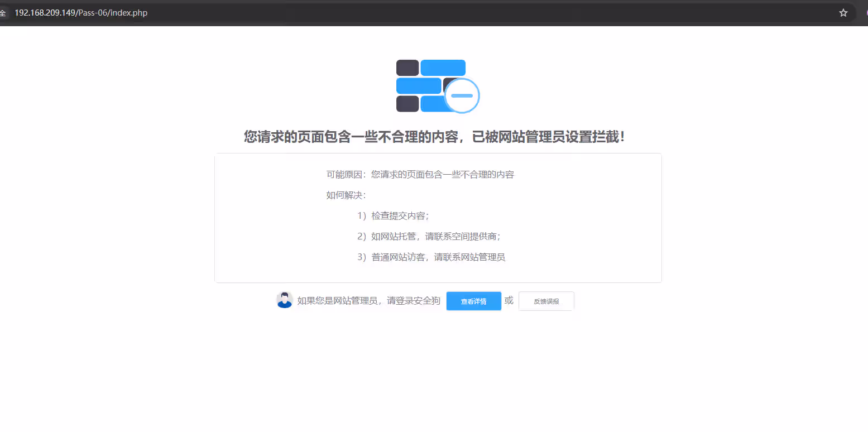The height and width of the screenshot is (432, 868).
Task: Click the 可能原因 reason line
Action: [420, 175]
